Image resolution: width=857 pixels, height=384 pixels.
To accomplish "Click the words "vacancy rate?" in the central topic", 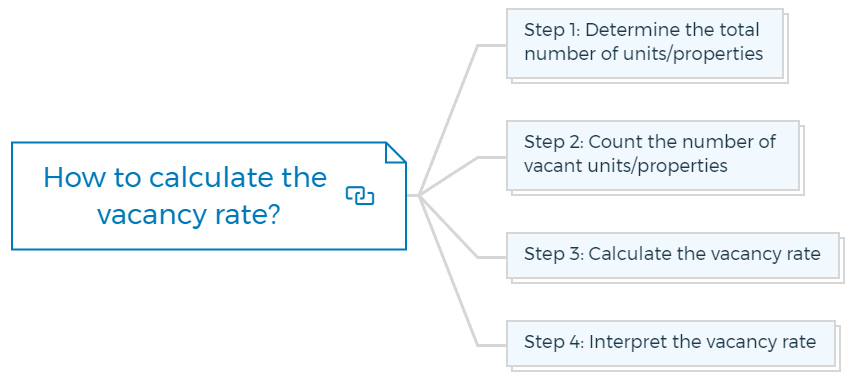I will (189, 216).
